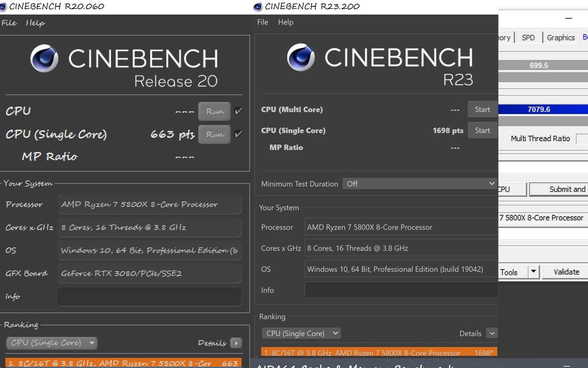Toggle the CPU test checkbox in R20
The image size is (588, 368).
point(238,111)
